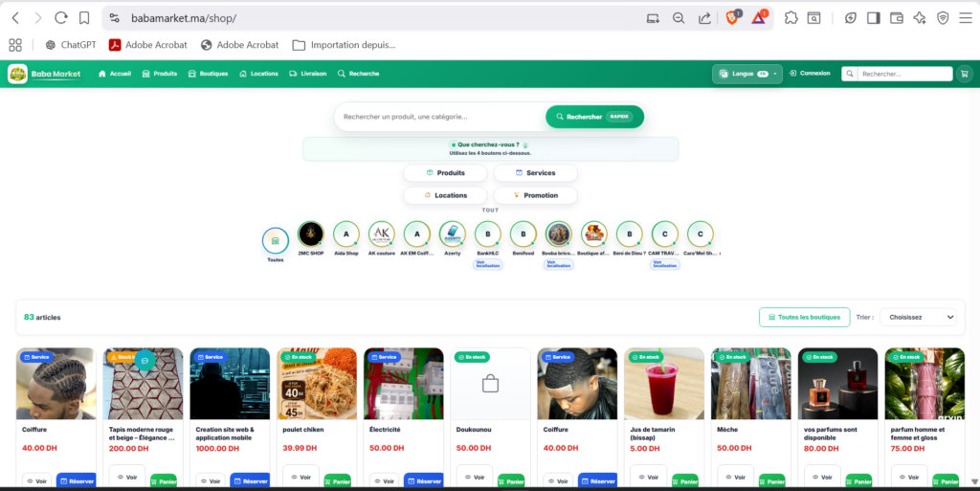Click Voir on the Doukounou card
The image size is (980, 491).
(475, 478)
